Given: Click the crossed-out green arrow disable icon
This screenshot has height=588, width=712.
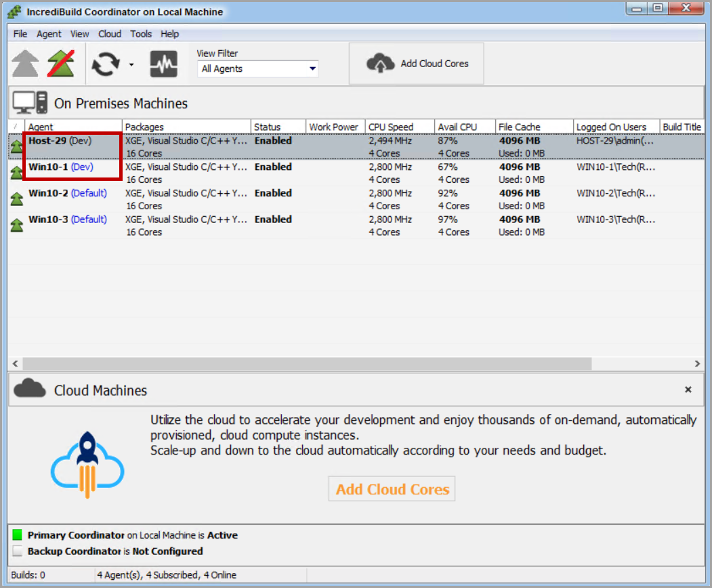Looking at the screenshot, I should (x=61, y=64).
